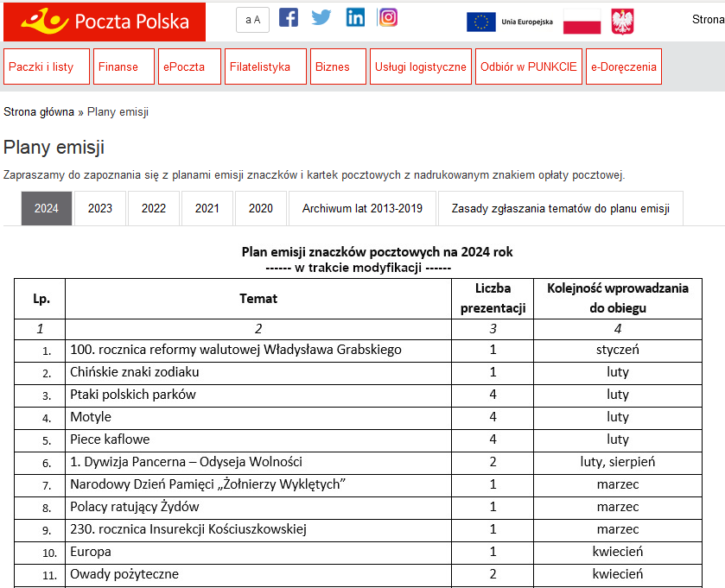Open the LinkedIn icon link
The width and height of the screenshot is (725, 588).
(355, 18)
